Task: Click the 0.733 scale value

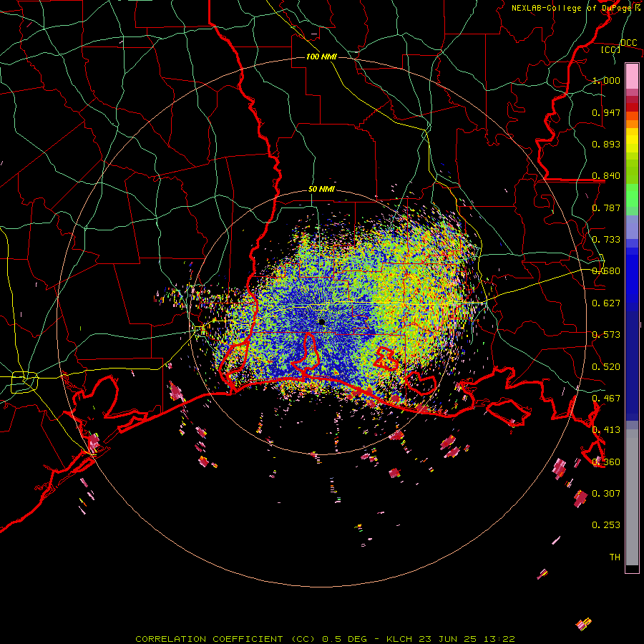Action: [606, 240]
